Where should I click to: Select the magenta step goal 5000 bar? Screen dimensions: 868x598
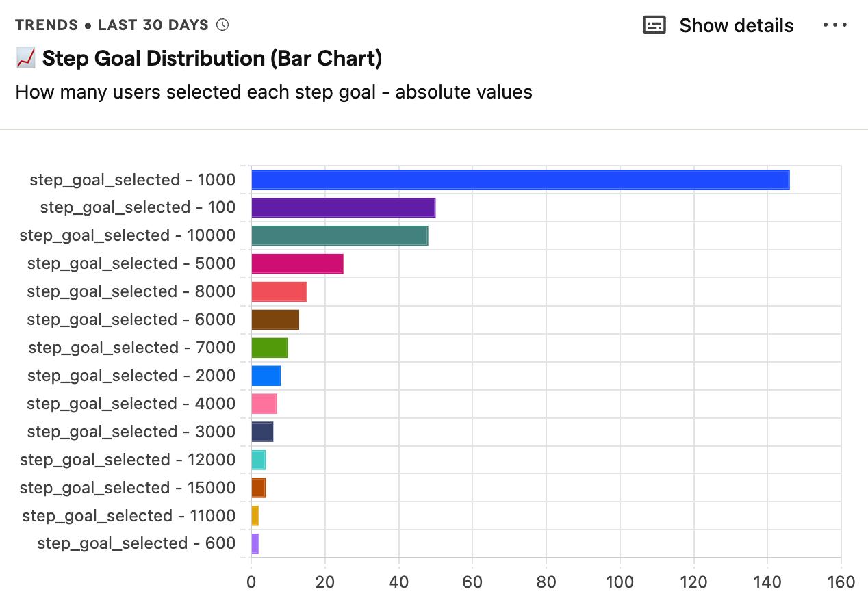[x=297, y=263]
